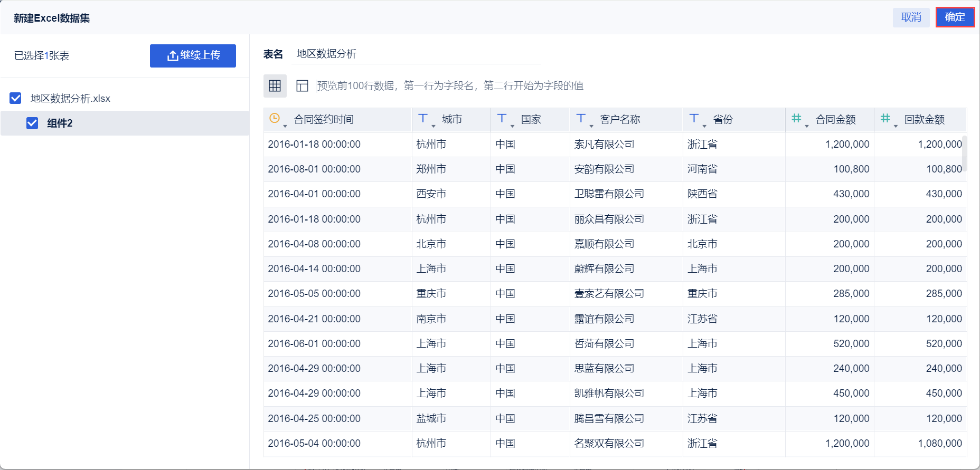
Task: Click the number type icon for 回款金额
Action: click(x=885, y=118)
